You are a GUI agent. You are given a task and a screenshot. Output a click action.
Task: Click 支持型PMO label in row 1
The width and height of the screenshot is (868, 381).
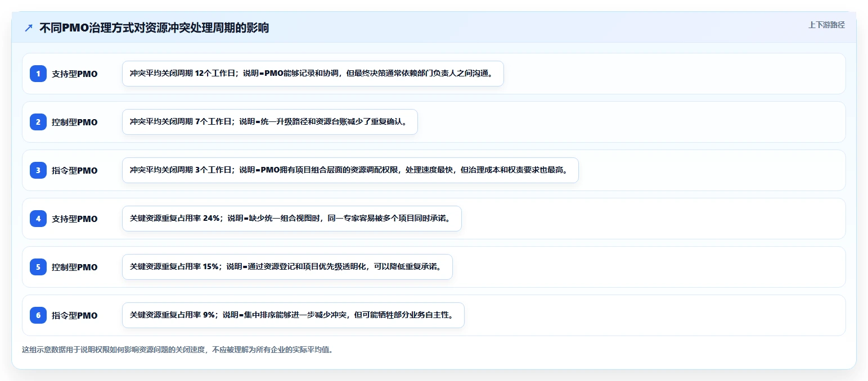pos(75,74)
